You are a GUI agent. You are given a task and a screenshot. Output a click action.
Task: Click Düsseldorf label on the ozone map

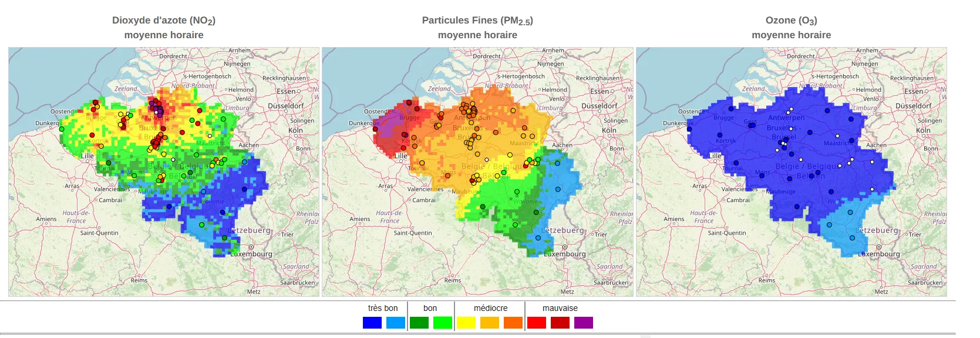(x=913, y=106)
